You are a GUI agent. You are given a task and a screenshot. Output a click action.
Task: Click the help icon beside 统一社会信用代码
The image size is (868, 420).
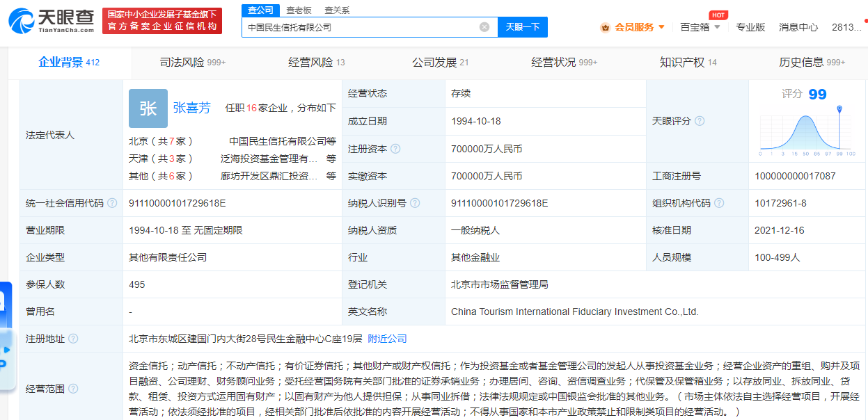(x=112, y=203)
